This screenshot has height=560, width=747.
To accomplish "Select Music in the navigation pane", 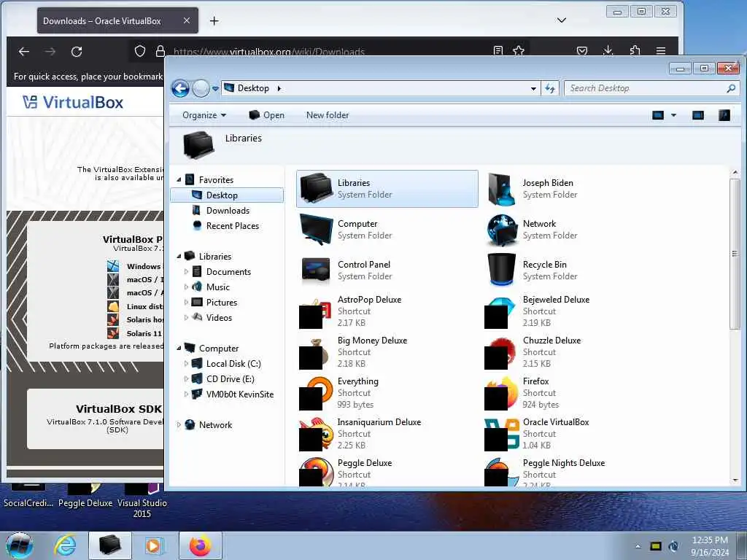I will coord(217,287).
